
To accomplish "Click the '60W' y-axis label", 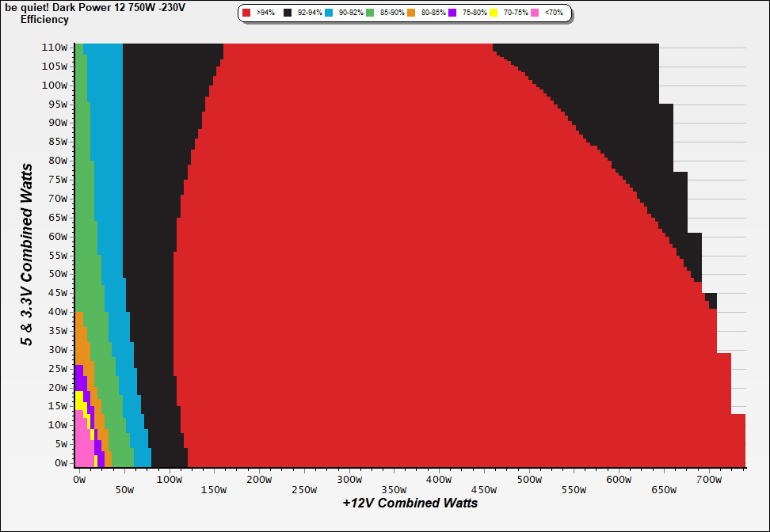I will click(58, 237).
